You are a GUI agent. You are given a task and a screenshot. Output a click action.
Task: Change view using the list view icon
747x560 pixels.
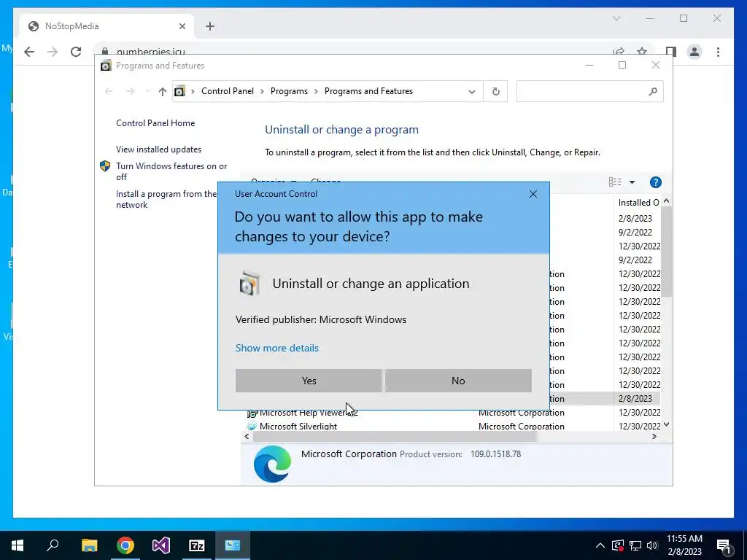[x=615, y=182]
